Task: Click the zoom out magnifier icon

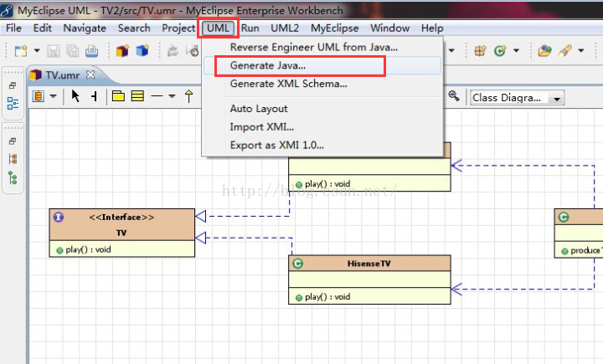Action: point(454,95)
